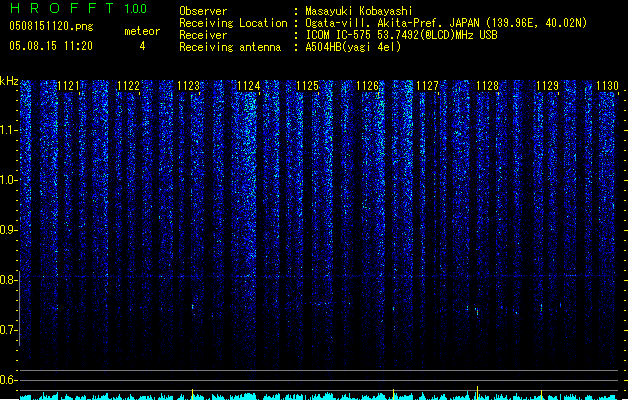Screen dimensions: 629x400
Task: Click the yellow meteor marker below 1123
Action: tap(193, 394)
